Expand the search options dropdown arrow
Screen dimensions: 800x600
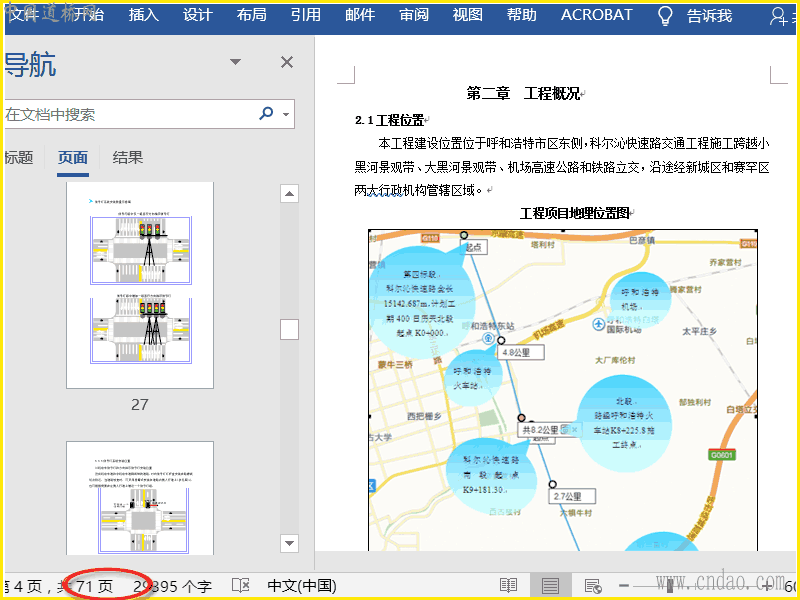tap(287, 114)
